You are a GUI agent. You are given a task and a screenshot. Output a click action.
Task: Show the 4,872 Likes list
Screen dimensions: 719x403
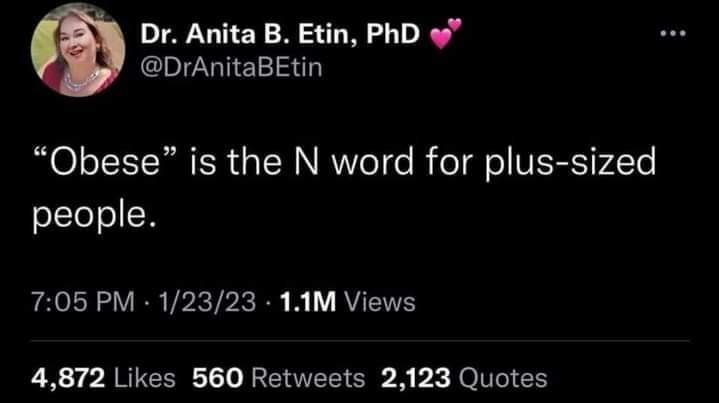point(103,378)
